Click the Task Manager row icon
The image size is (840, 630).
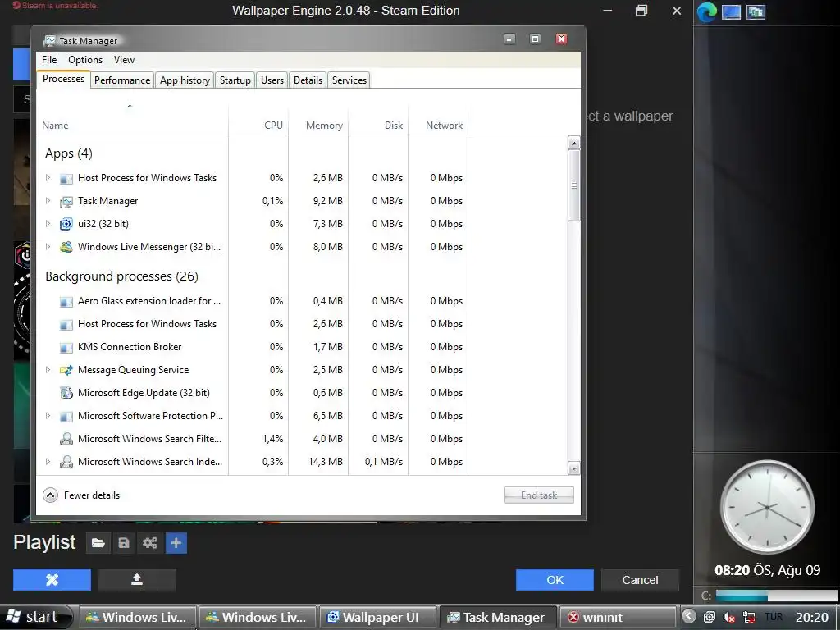[x=66, y=202]
